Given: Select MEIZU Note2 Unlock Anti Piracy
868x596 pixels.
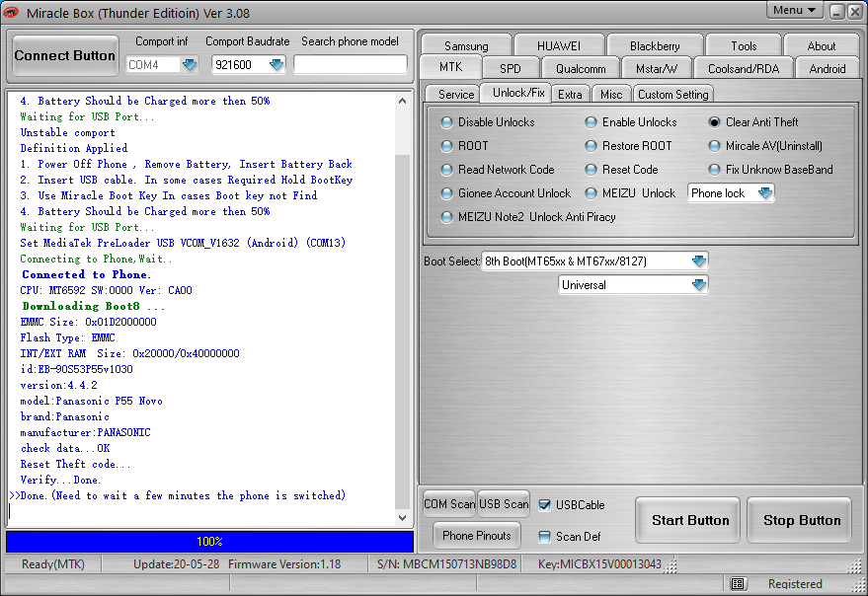Looking at the screenshot, I should click(446, 217).
